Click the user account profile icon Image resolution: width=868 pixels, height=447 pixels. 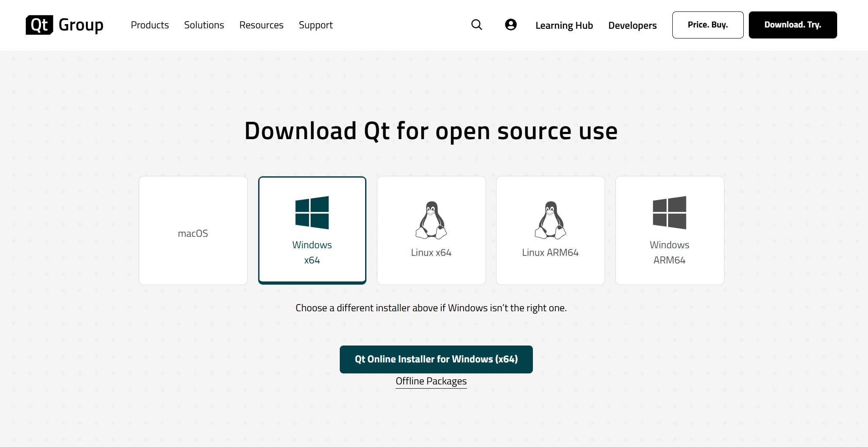point(510,25)
